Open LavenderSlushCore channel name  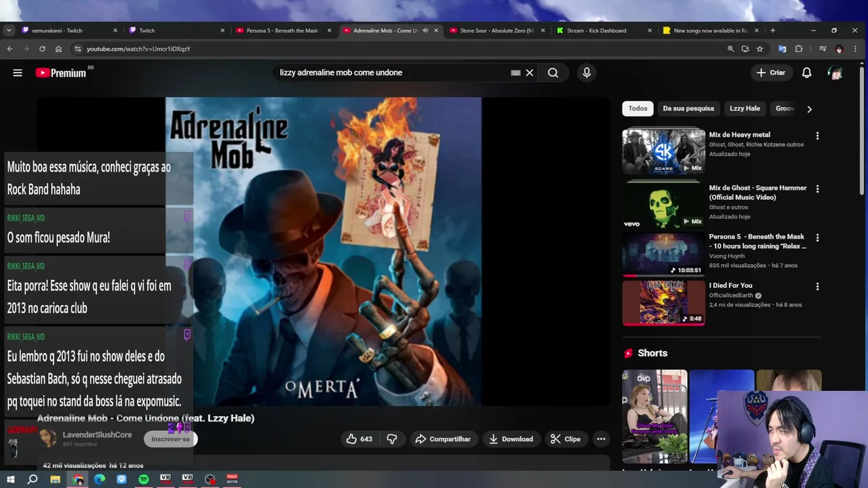coord(97,434)
